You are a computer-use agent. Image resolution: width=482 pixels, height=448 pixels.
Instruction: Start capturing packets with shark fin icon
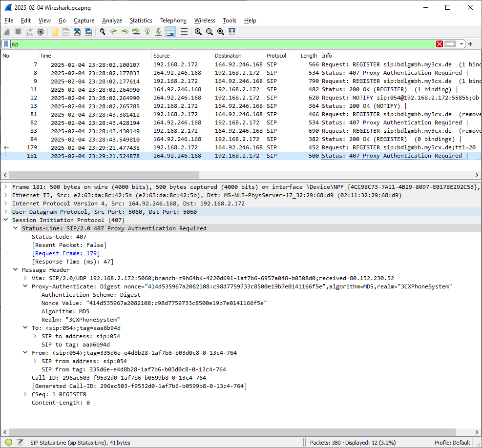[7, 32]
